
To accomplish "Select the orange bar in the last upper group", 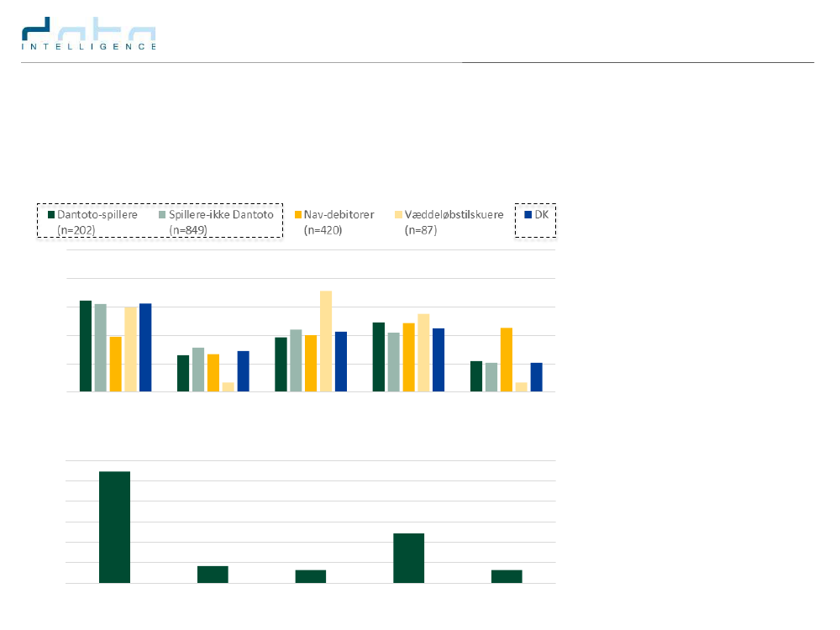I will point(507,360).
